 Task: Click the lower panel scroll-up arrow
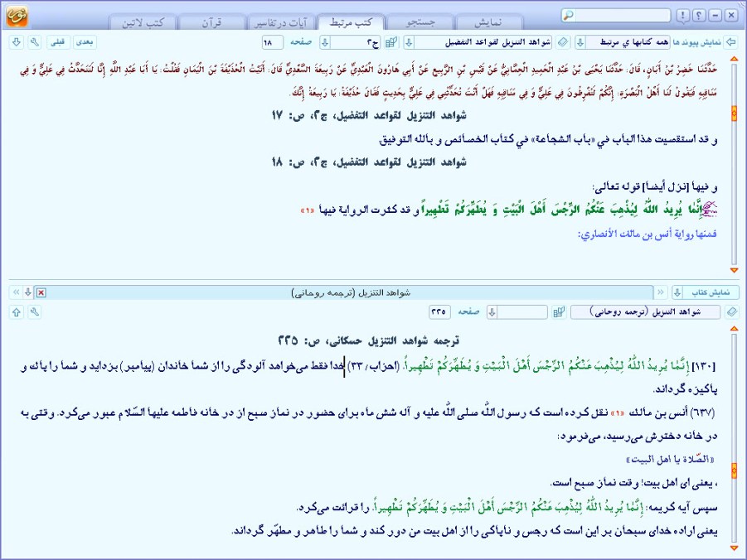tap(734, 329)
